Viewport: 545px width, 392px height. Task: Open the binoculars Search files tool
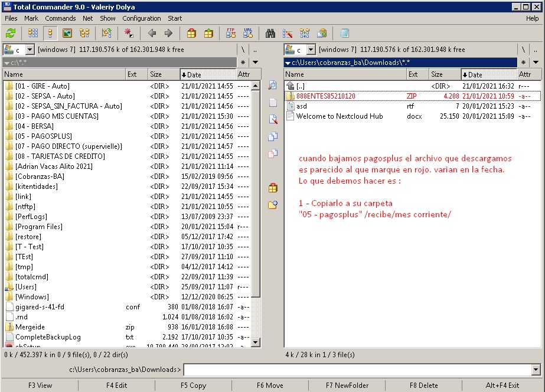[271, 34]
